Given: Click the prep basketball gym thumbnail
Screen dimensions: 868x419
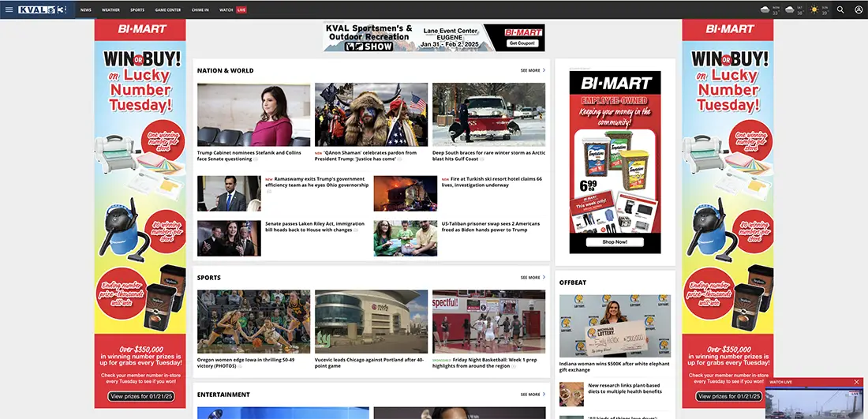Looking at the screenshot, I should tap(488, 322).
